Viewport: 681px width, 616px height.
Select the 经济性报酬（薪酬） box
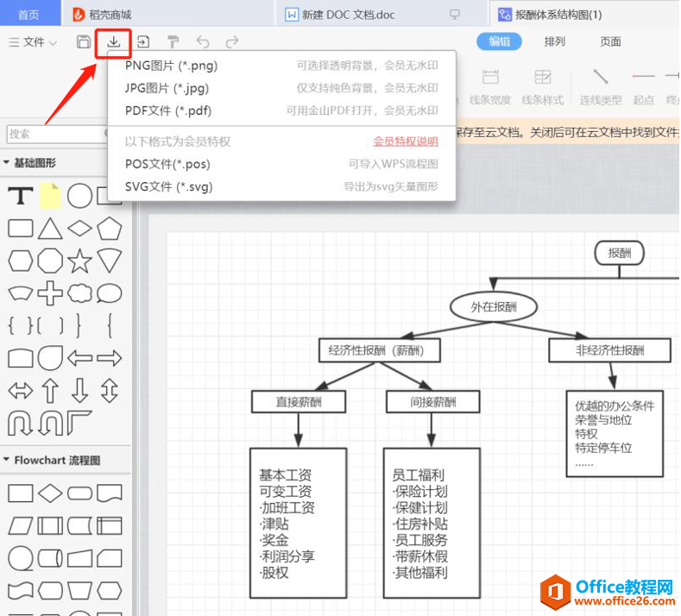point(379,350)
